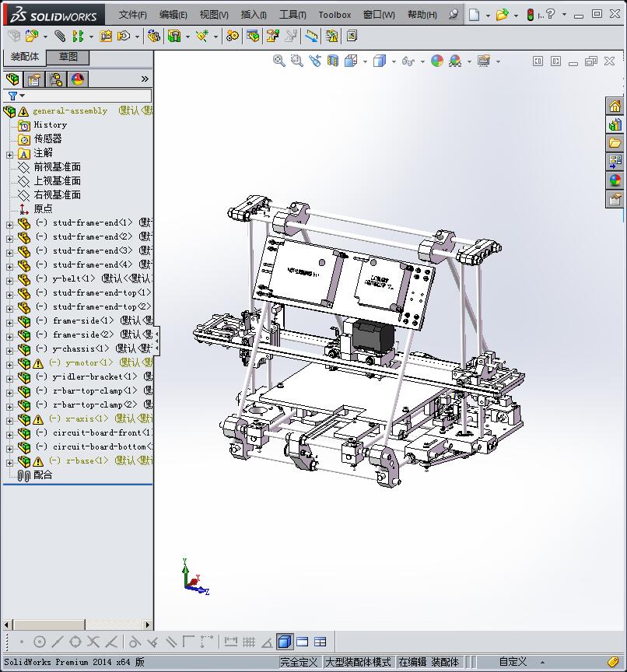Image resolution: width=627 pixels, height=672 pixels.
Task: Select the 前视基准面 plane
Action: pyautogui.click(x=57, y=167)
